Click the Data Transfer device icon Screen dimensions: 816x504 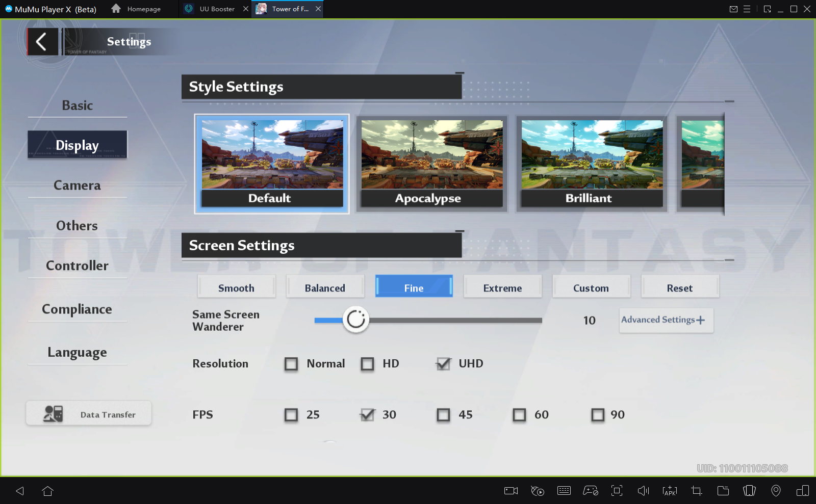coord(53,413)
